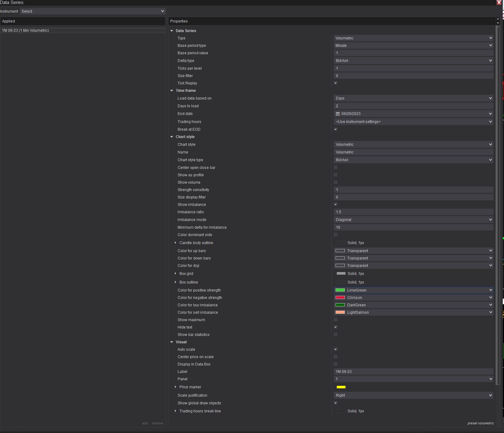This screenshot has width=504, height=433.
Task: Open the Delta type dropdown
Action: point(413,61)
